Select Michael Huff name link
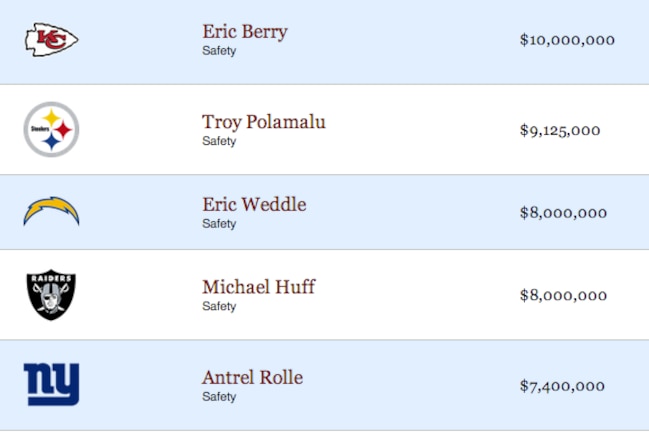The image size is (649, 432). coord(259,287)
